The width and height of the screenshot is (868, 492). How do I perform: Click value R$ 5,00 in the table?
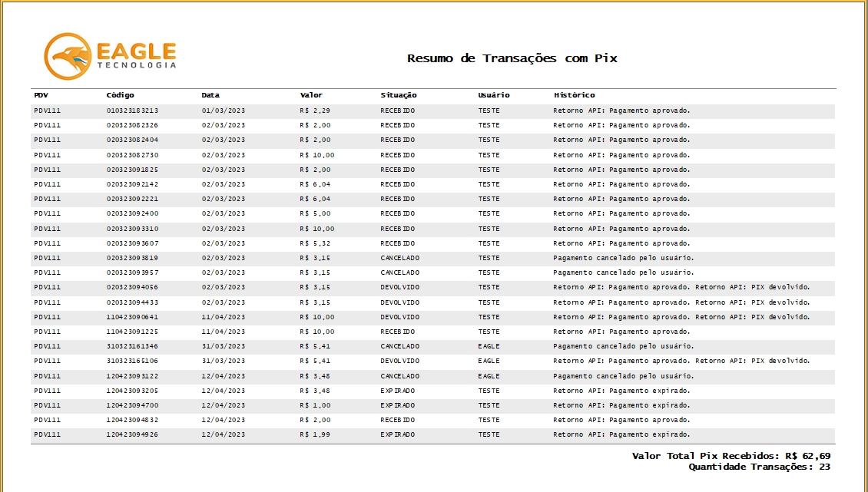pos(315,213)
